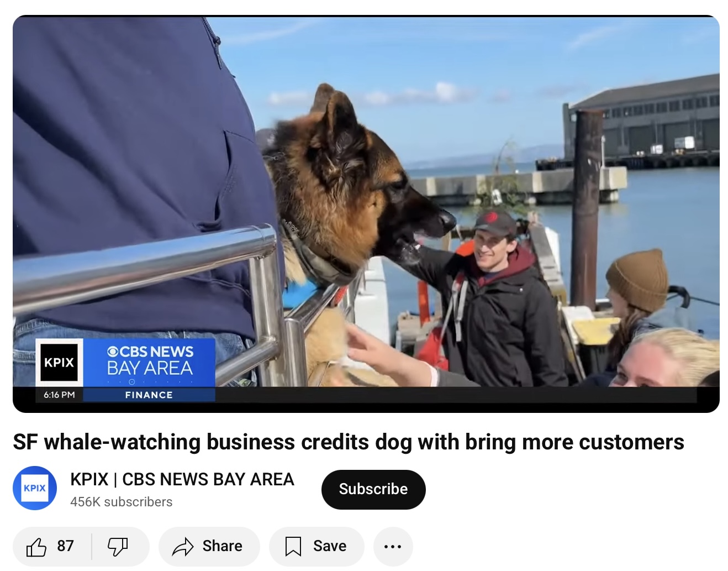Click the 456K subscribers text
Screen dimensions: 728x571
(x=122, y=502)
